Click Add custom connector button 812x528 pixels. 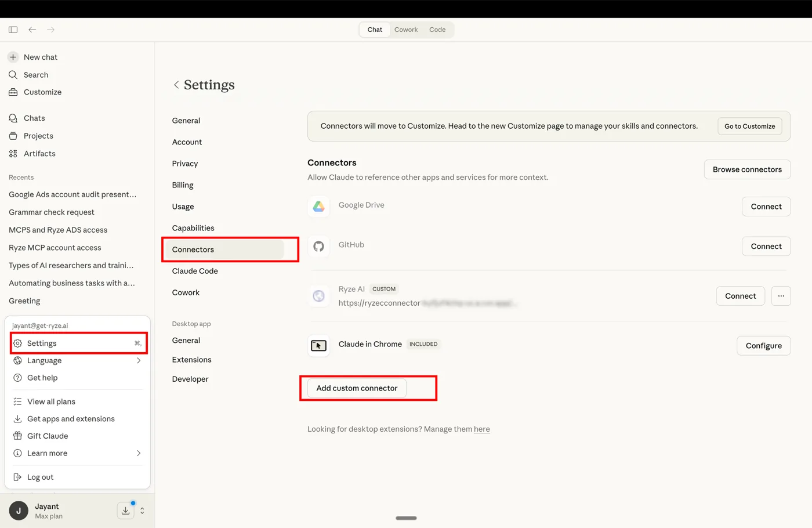coord(357,388)
